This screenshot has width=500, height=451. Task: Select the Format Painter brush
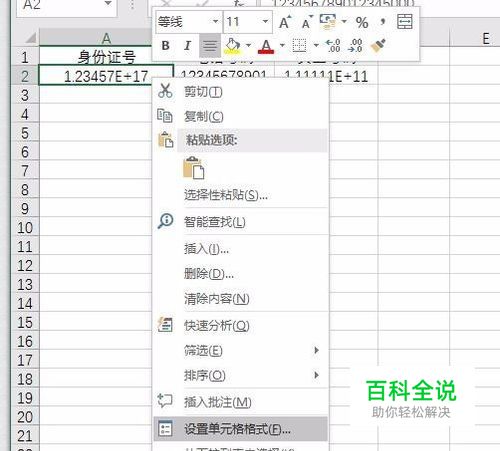point(378,46)
